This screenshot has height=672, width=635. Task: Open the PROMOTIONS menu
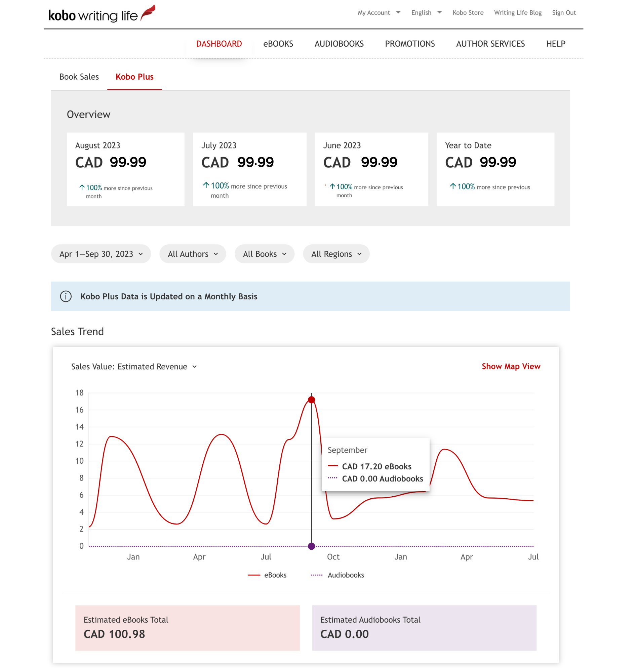click(409, 44)
